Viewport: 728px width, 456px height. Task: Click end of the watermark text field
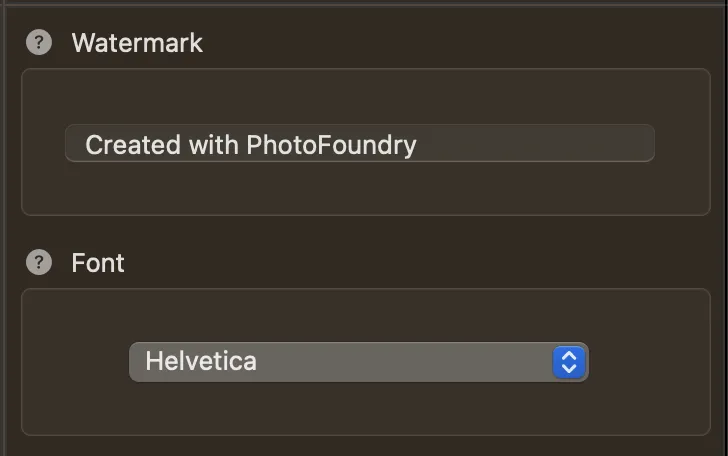[640, 144]
